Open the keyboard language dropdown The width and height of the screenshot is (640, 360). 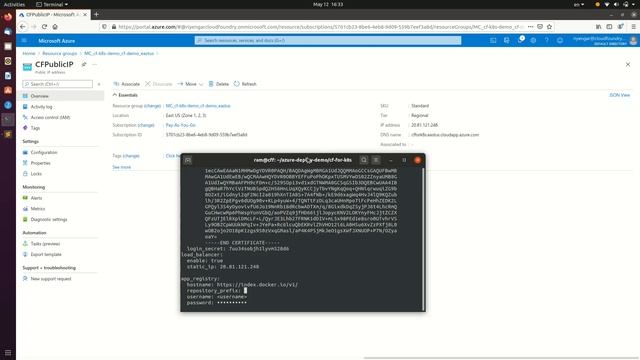[x=579, y=4]
